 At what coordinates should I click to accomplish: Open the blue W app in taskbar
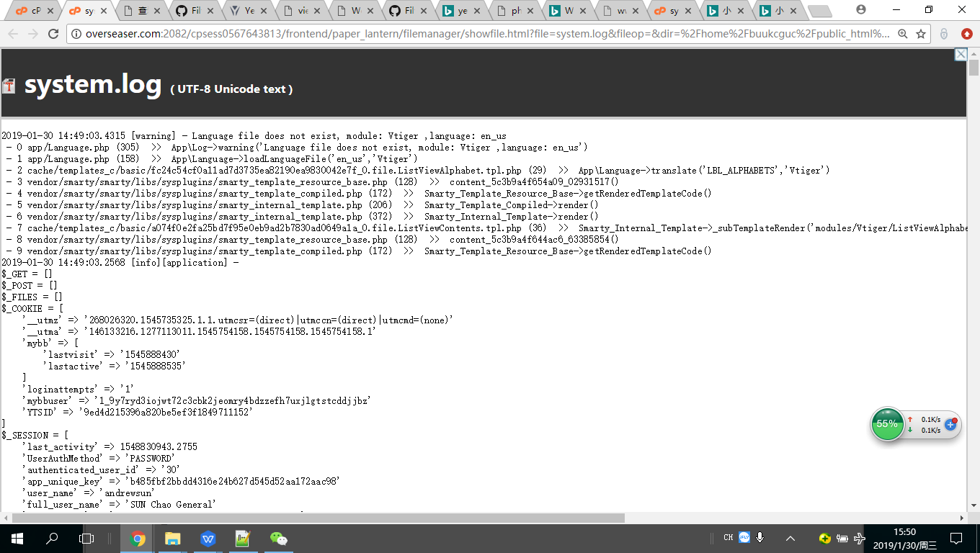[x=208, y=539]
